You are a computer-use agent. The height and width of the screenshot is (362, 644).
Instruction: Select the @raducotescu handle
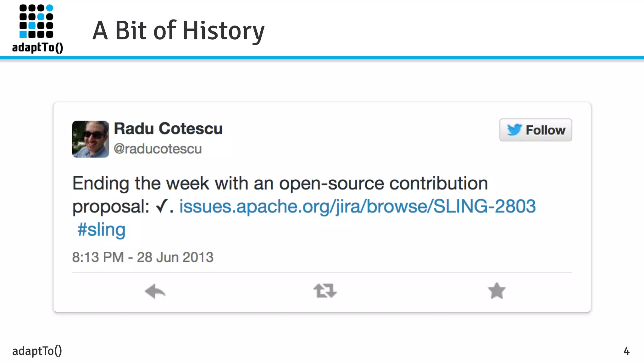pyautogui.click(x=158, y=149)
